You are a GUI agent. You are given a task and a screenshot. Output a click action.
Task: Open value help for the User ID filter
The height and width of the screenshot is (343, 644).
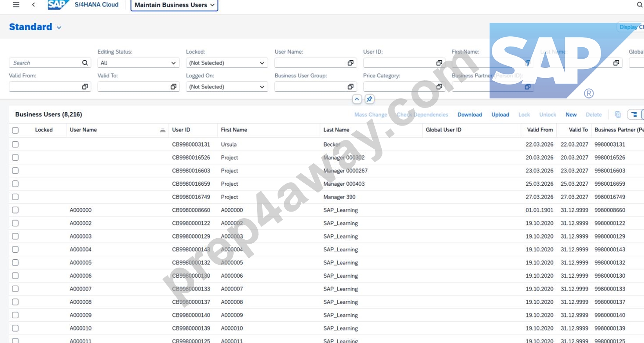click(439, 63)
